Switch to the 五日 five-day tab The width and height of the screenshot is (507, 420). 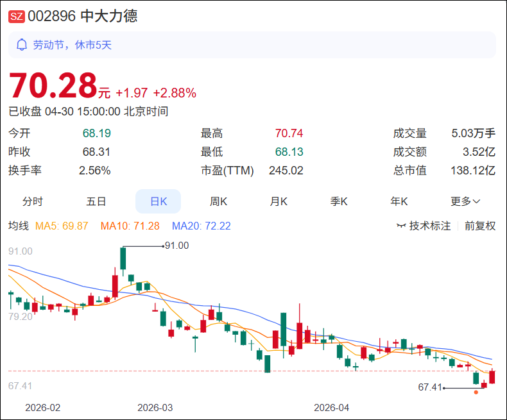tap(96, 201)
